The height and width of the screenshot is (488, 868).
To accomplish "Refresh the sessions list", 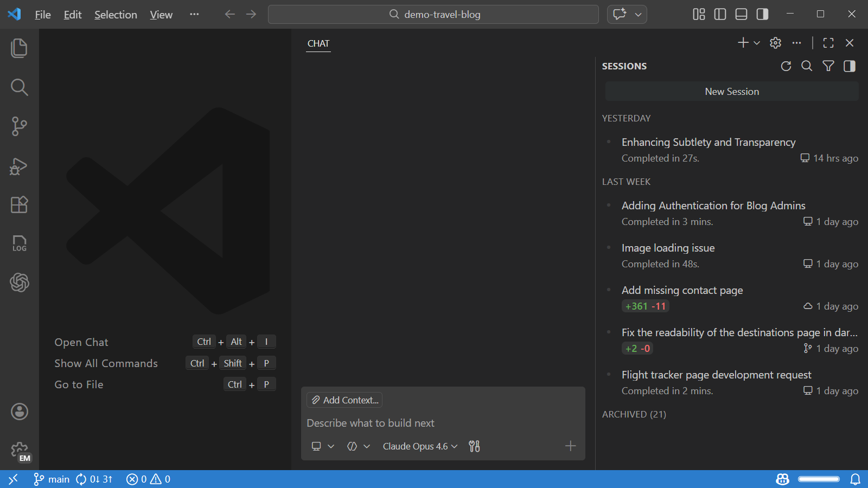I will [786, 66].
